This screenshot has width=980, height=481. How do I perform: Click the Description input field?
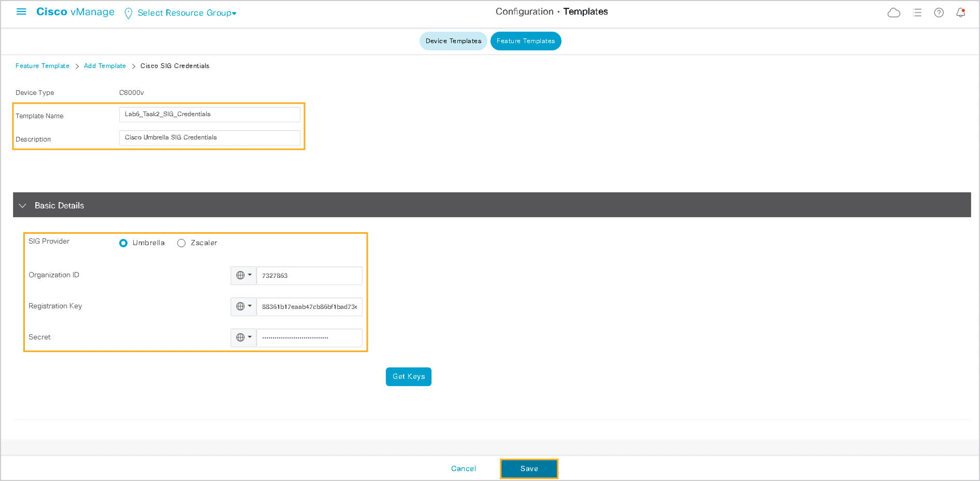click(210, 138)
